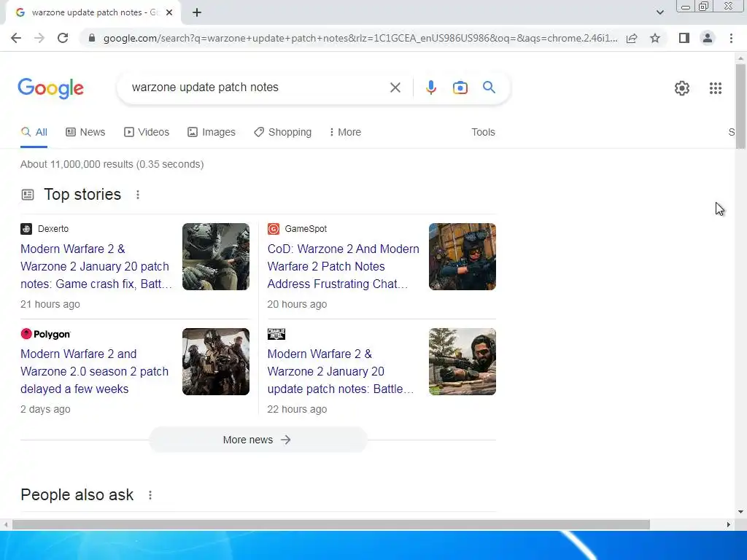Image resolution: width=747 pixels, height=560 pixels.
Task: Click the Polygon source logo
Action: tap(46, 334)
